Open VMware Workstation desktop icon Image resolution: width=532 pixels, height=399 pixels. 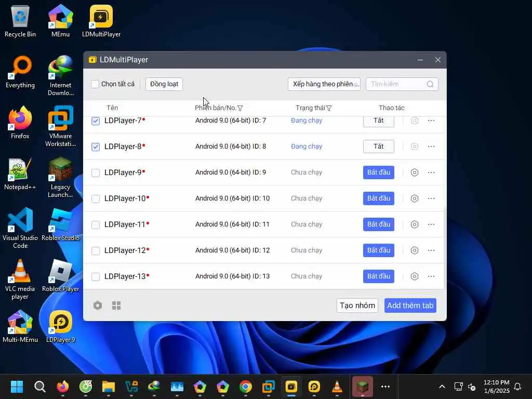[60, 126]
